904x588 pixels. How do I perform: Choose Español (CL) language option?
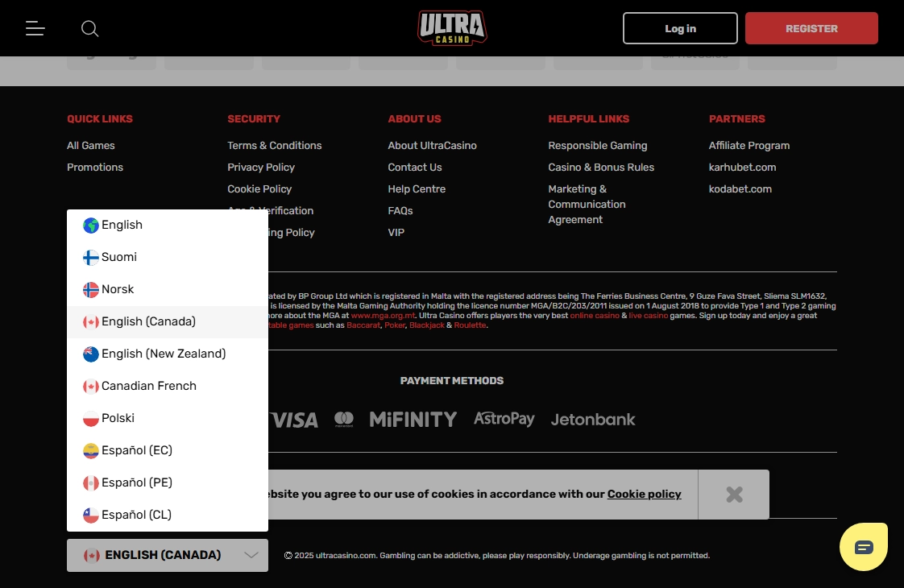168,515
